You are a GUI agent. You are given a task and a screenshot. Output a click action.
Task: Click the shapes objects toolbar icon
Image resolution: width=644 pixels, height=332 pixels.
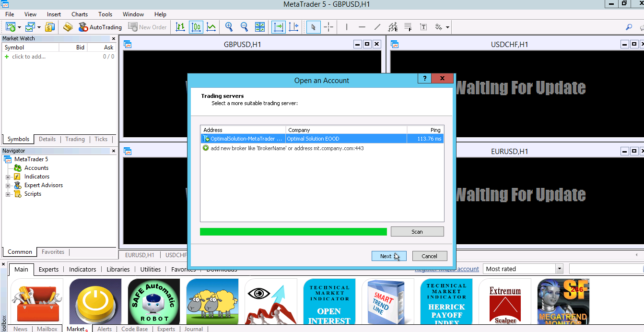point(438,27)
